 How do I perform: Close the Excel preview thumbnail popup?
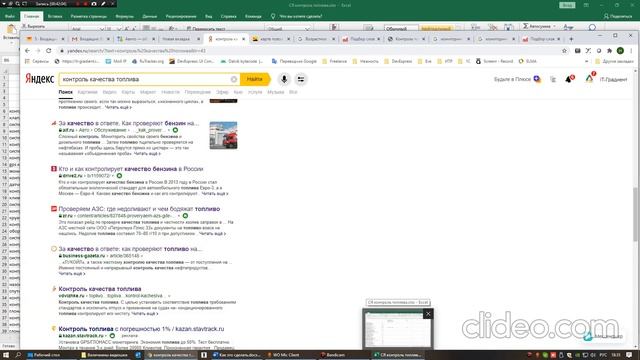(428, 313)
